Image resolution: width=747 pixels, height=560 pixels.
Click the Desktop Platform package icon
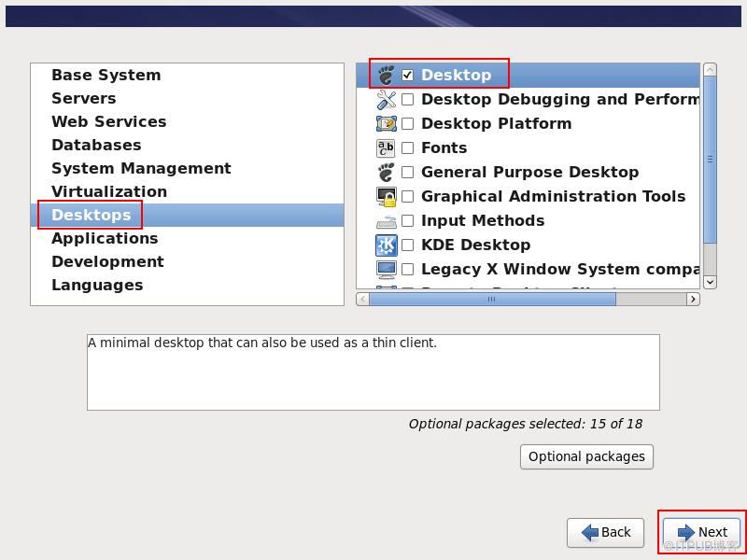[x=387, y=124]
